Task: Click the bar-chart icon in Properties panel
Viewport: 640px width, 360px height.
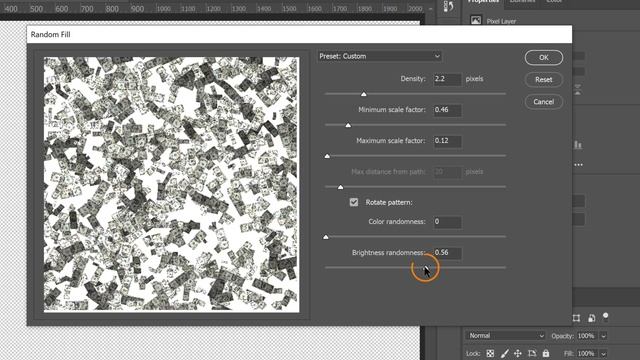Action: point(578,144)
